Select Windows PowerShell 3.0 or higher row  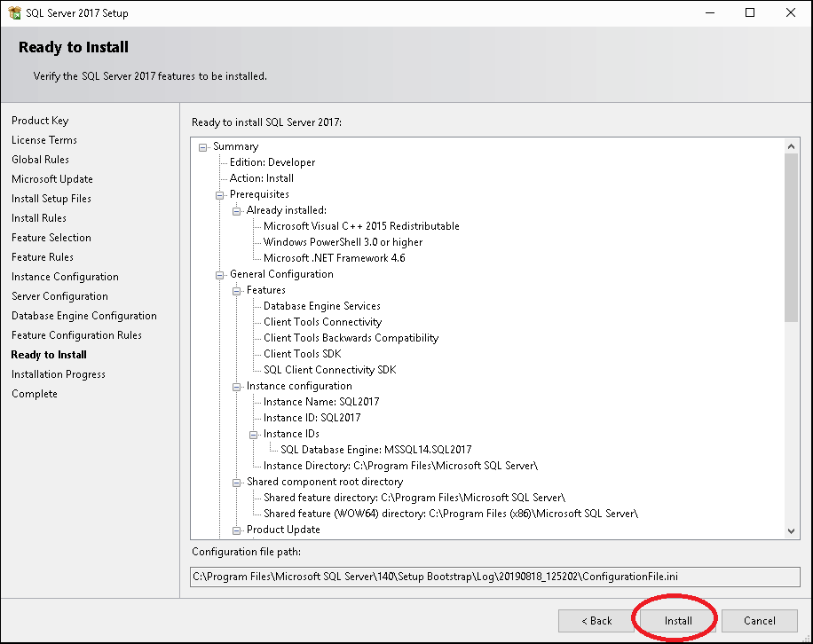(343, 242)
